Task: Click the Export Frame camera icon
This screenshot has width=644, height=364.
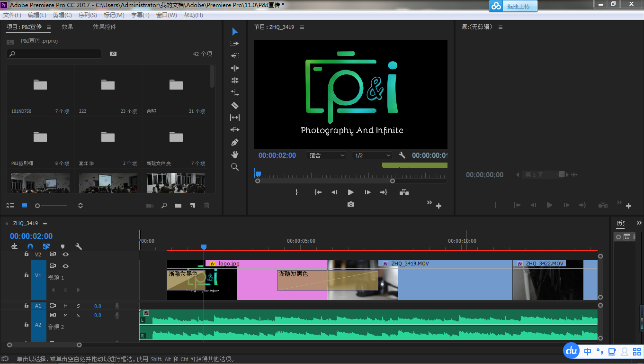Action: point(351,204)
